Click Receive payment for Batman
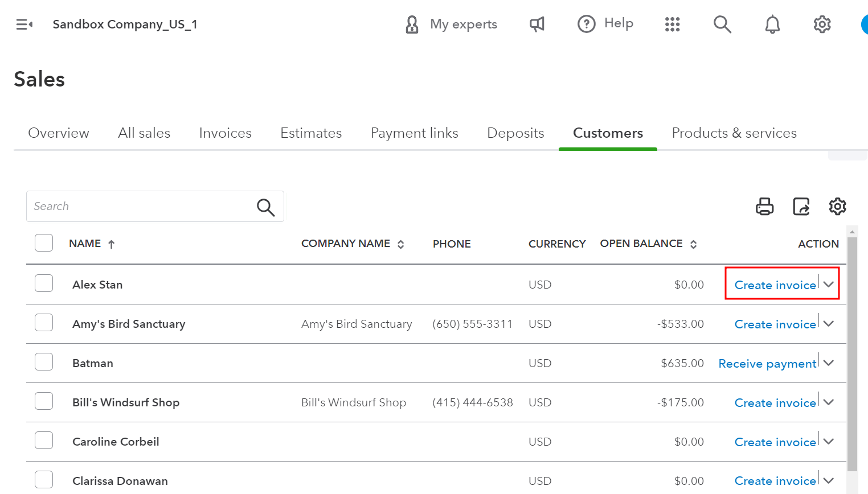Image resolution: width=868 pixels, height=494 pixels. click(767, 363)
